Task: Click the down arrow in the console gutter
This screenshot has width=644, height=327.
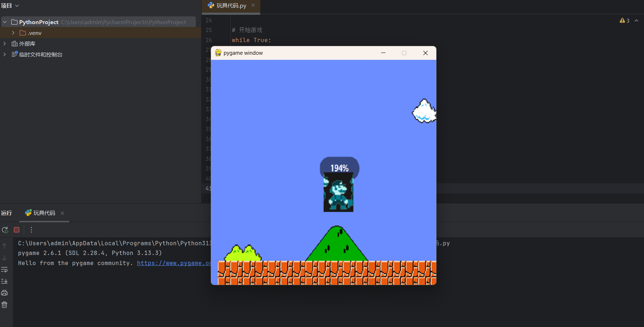Action: click(4, 258)
